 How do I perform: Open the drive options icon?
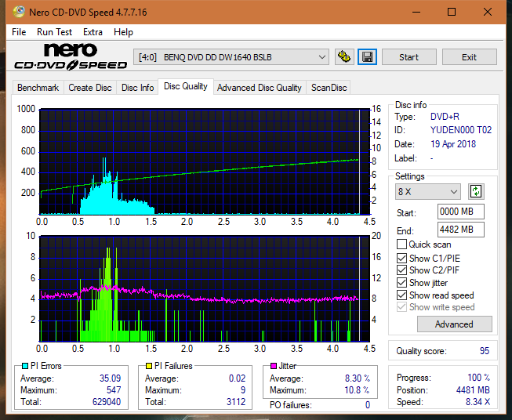coord(344,57)
